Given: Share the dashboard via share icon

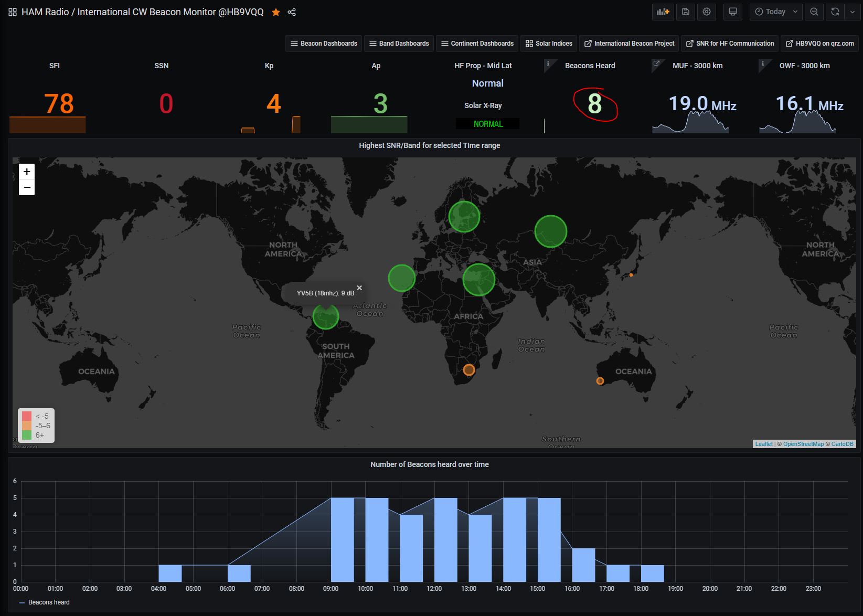Looking at the screenshot, I should coord(292,12).
